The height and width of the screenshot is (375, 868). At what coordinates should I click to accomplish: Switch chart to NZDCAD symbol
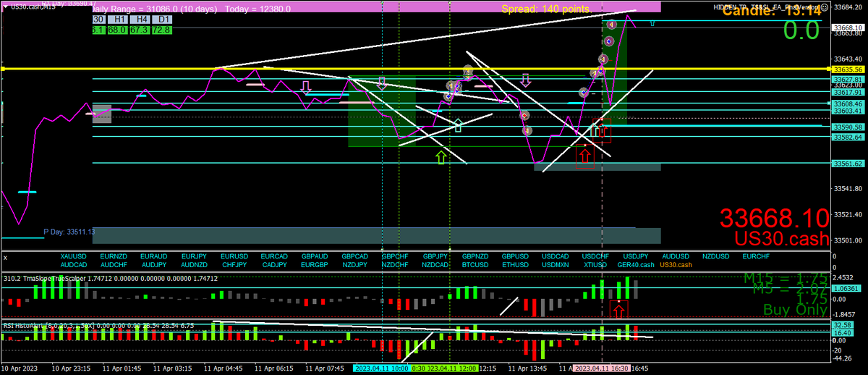(435, 265)
